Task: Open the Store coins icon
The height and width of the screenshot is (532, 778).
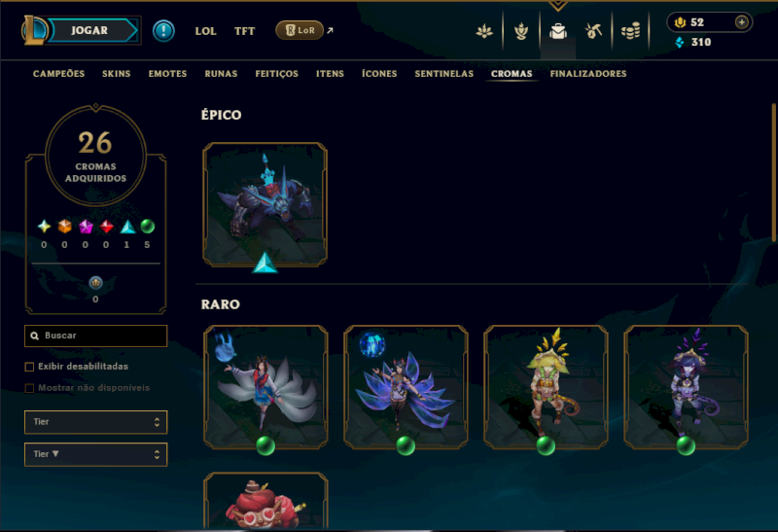Action: (x=630, y=31)
